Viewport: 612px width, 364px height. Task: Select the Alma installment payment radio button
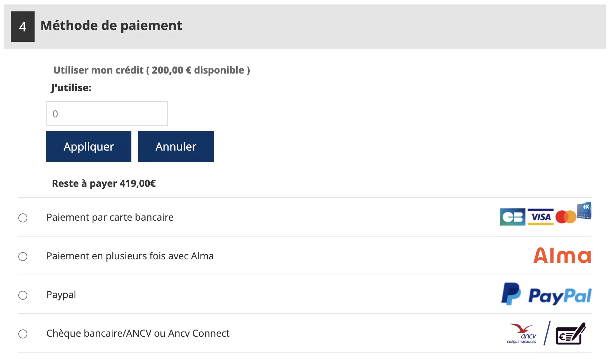23,257
